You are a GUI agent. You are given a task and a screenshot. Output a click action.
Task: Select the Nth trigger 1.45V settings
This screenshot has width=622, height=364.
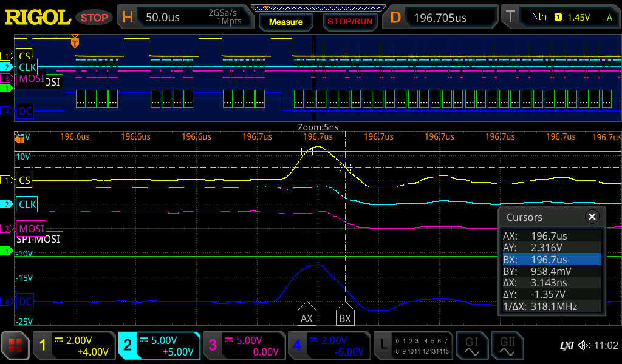[570, 18]
